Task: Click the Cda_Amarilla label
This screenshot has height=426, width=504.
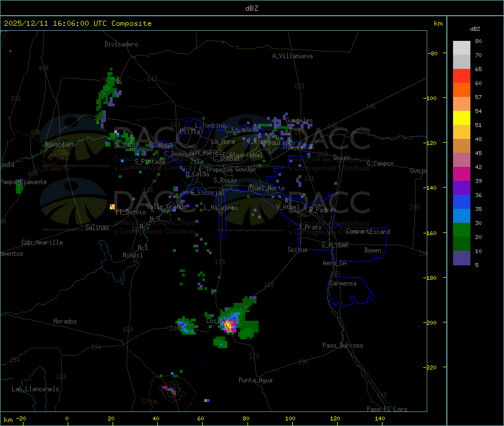Action: pyautogui.click(x=42, y=242)
